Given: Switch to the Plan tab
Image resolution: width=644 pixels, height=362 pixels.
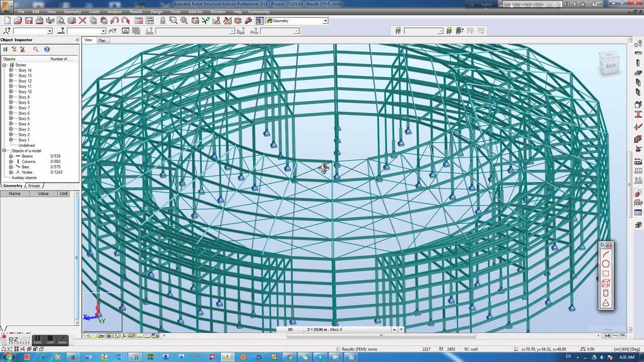Looking at the screenshot, I should [x=102, y=40].
